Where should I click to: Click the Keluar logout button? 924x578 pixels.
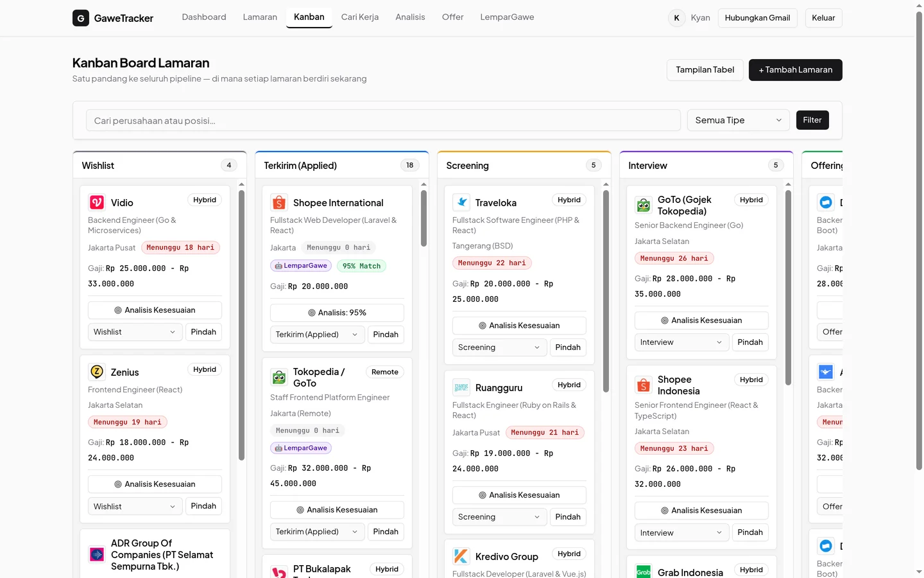click(823, 18)
